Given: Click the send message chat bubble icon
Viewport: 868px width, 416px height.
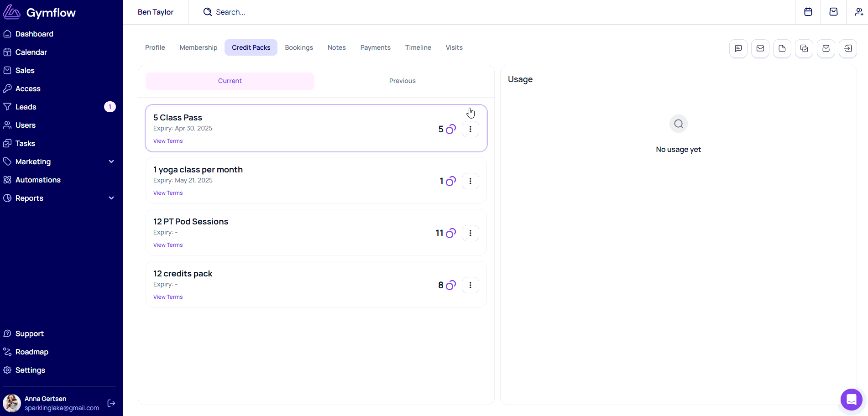Looking at the screenshot, I should click(x=738, y=48).
